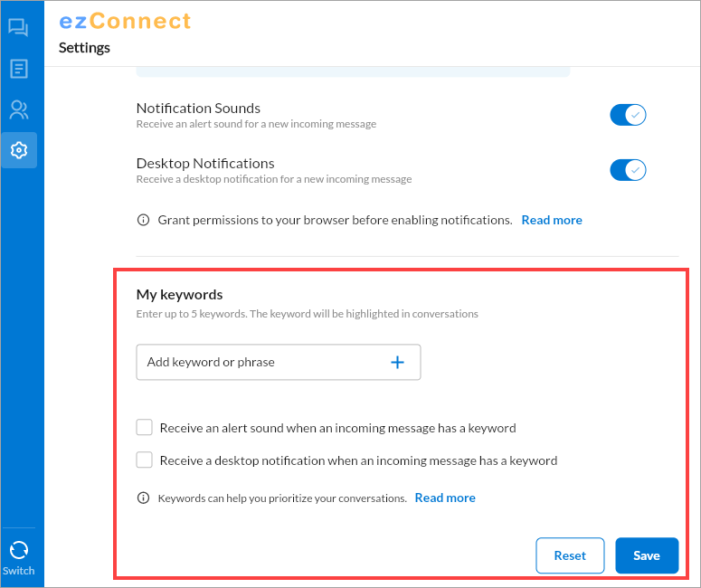Image resolution: width=701 pixels, height=588 pixels.
Task: Open the conversations chat icon in sidebar
Action: coord(18,28)
